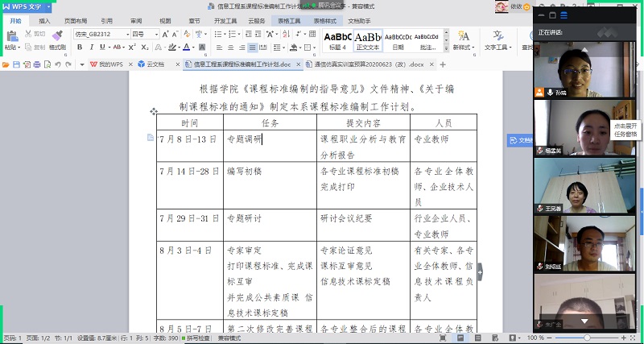
Task: Click the undo arrow icon
Action: coord(58,64)
